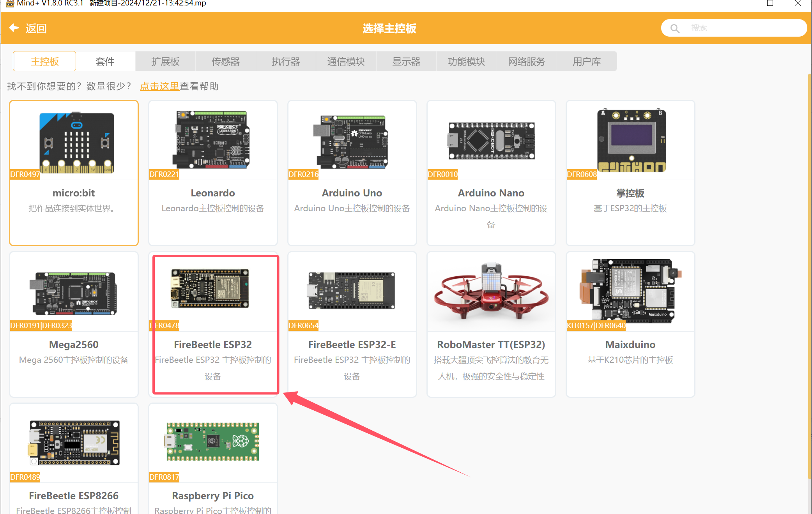Pick the Maixduino board image
Image resolution: width=812 pixels, height=514 pixels.
(630, 290)
